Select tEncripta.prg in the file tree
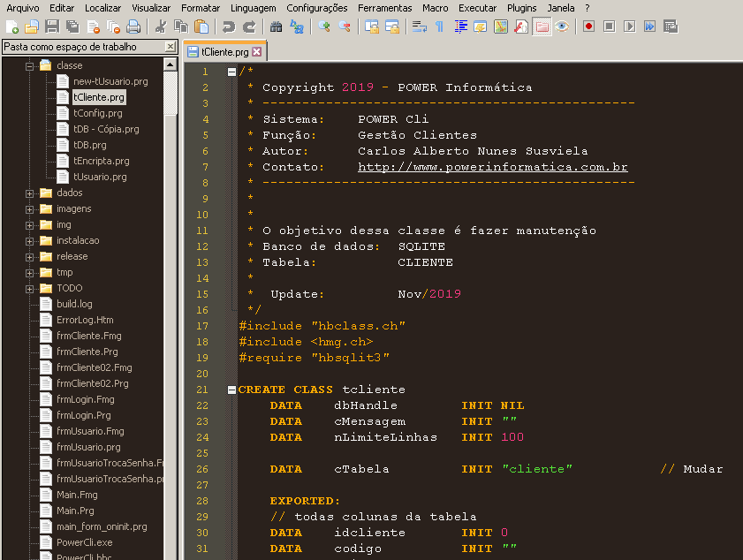 click(101, 161)
